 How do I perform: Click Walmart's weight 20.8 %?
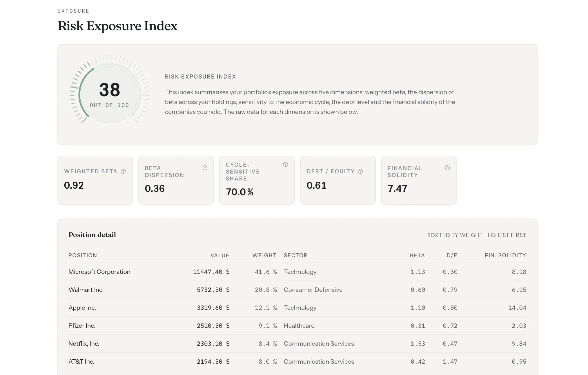[266, 290]
